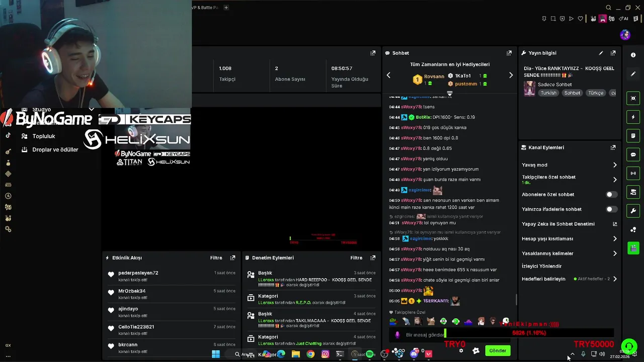Open İzleyici Yönlendir option
Screen dimensions: 644x362
(542, 266)
